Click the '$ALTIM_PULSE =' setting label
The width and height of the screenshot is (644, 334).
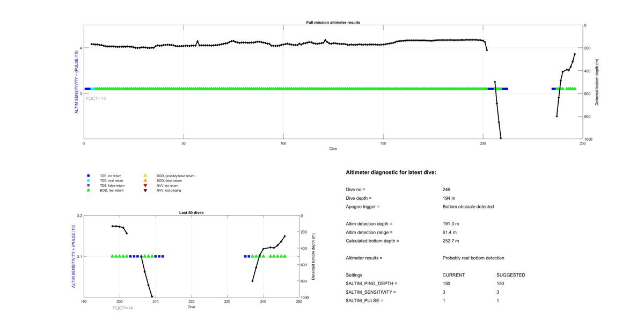pos(364,301)
